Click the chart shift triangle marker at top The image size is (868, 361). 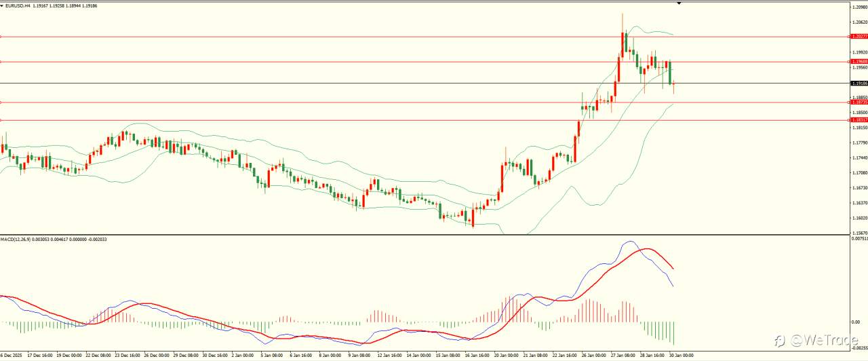click(679, 3)
